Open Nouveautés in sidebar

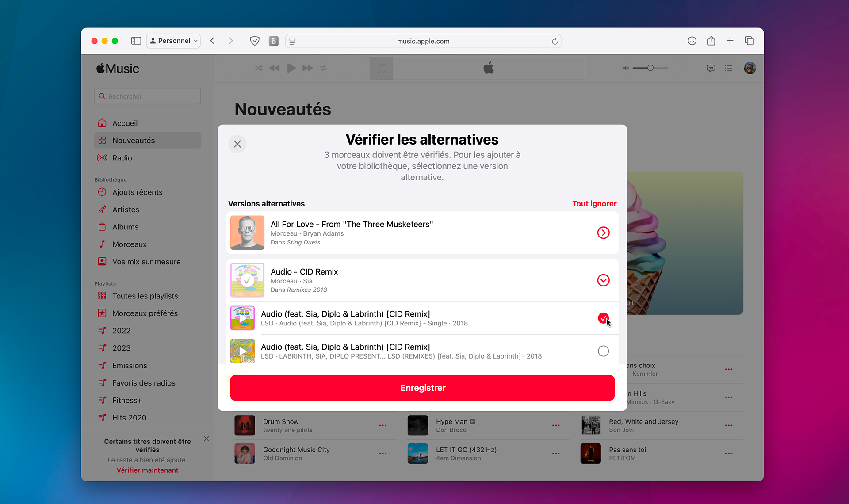point(147,141)
